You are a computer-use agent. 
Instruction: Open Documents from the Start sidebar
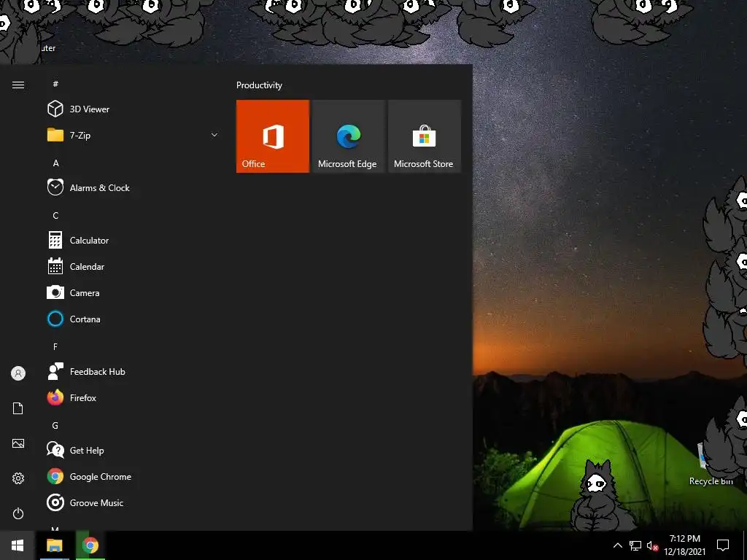[x=18, y=408]
